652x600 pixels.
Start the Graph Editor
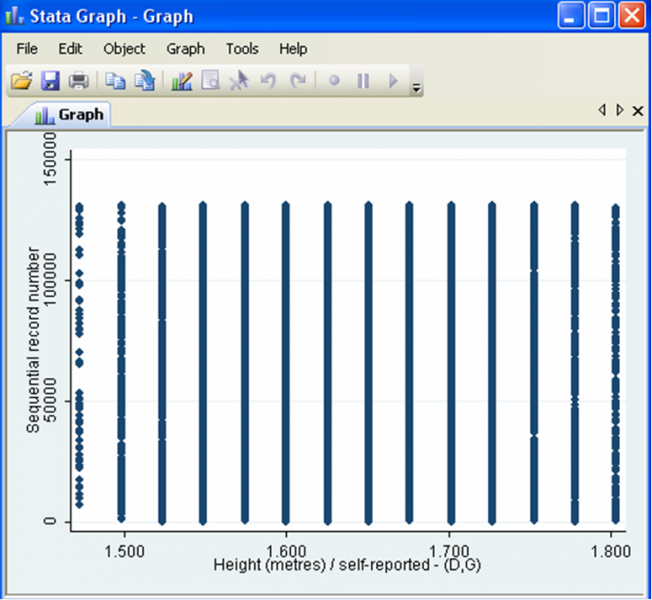[x=181, y=81]
